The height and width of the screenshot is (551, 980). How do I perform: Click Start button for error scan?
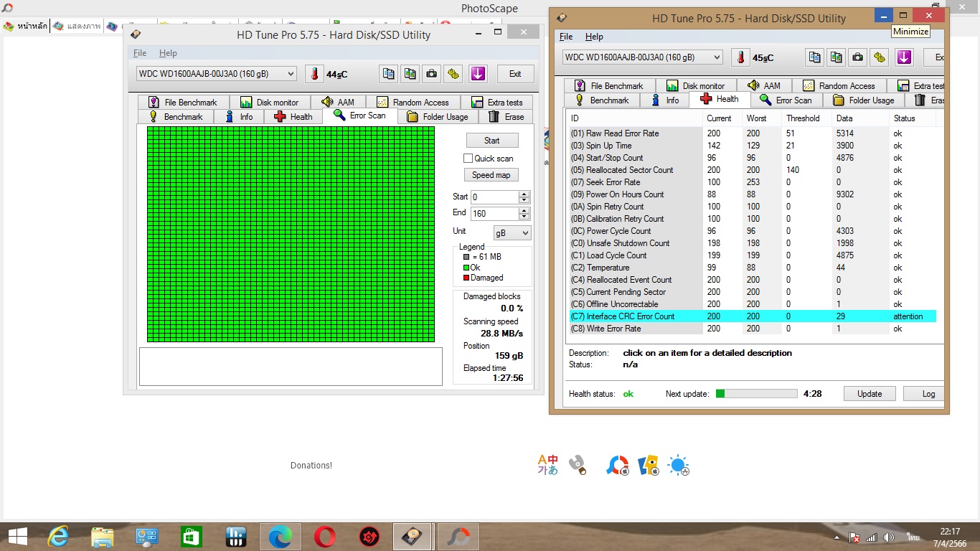[491, 141]
